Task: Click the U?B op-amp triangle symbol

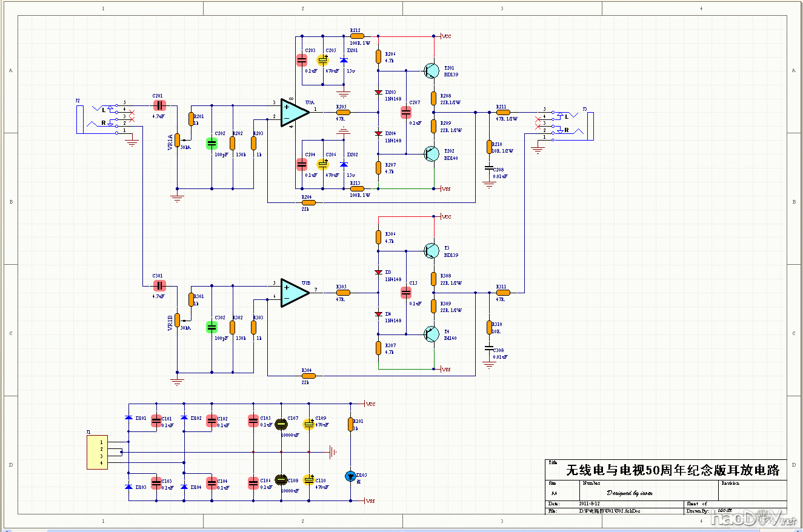Action: point(294,292)
